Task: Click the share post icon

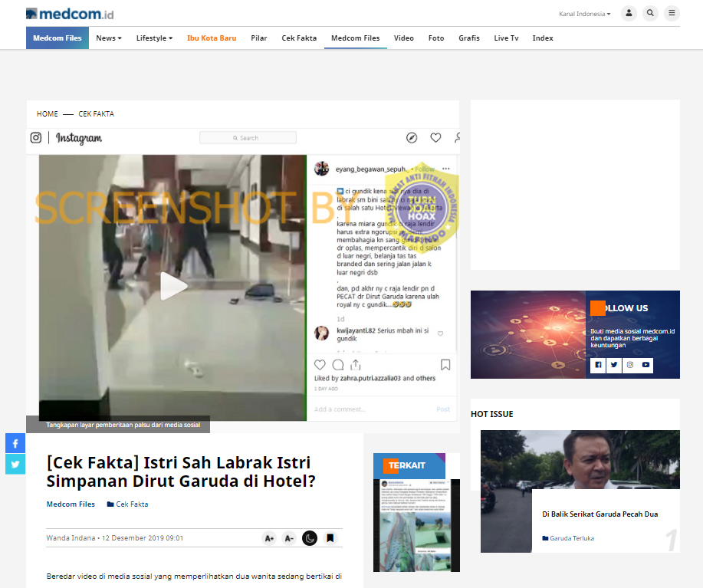Action: (x=356, y=365)
